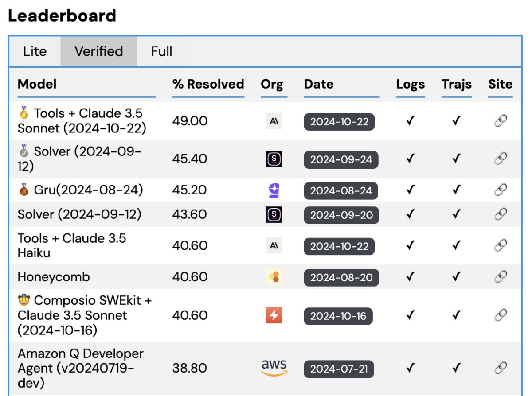This screenshot has height=396, width=532.
Task: Click the Gru organization icon
Action: tap(274, 190)
